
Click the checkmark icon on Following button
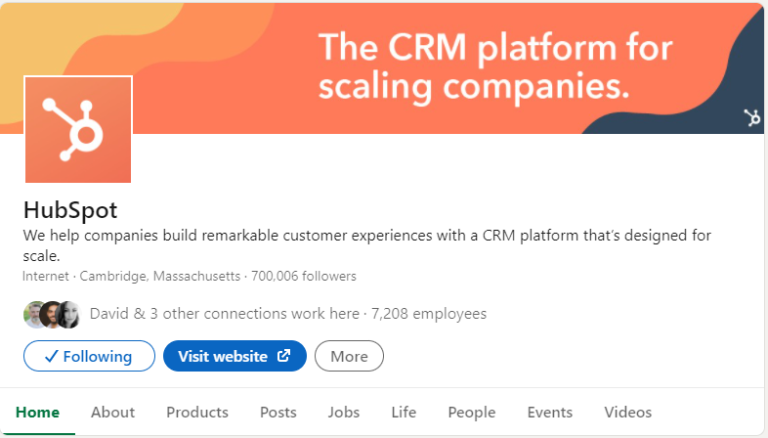pyautogui.click(x=49, y=356)
